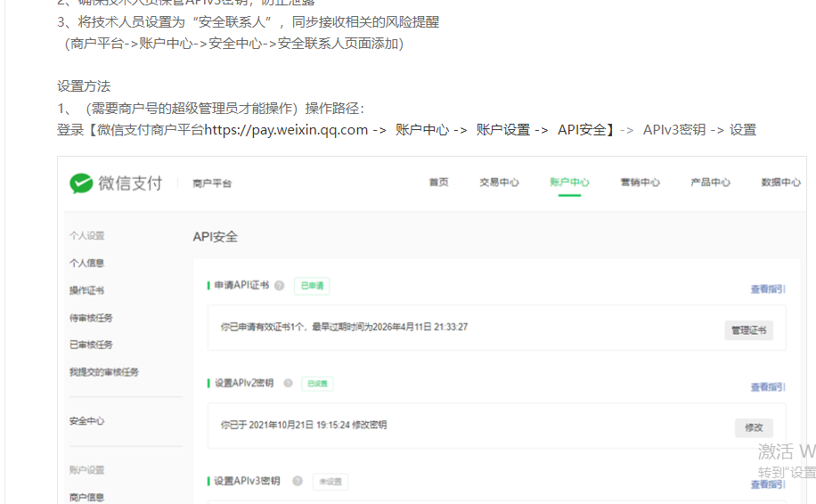
Task: Open 安全中心 in sidebar
Action: 87,421
